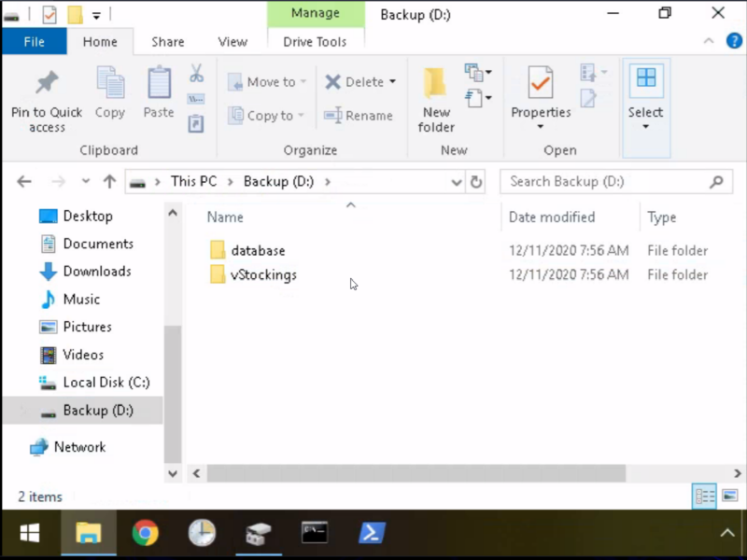Switch to Large icons view layout

[729, 496]
